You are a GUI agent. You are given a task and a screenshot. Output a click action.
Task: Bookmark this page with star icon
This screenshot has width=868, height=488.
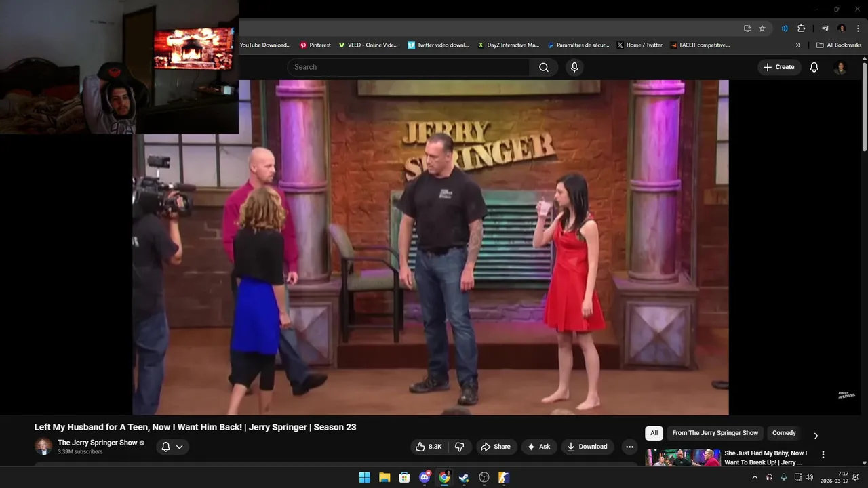762,28
